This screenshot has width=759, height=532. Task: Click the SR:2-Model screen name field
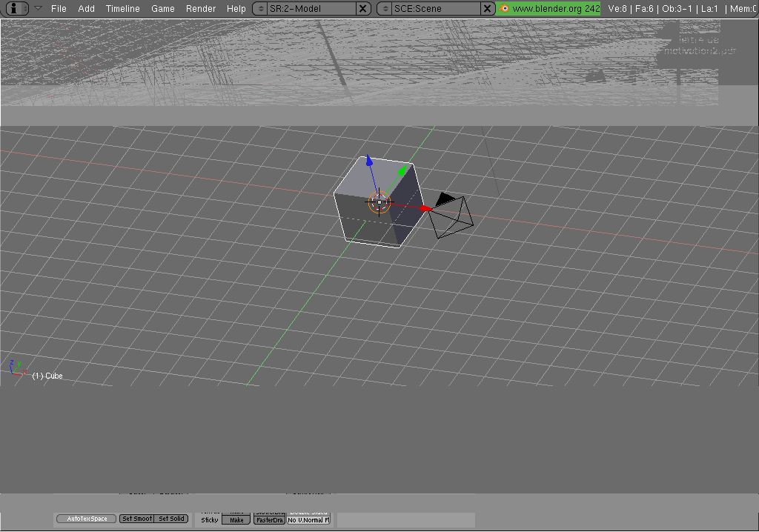[x=310, y=9]
